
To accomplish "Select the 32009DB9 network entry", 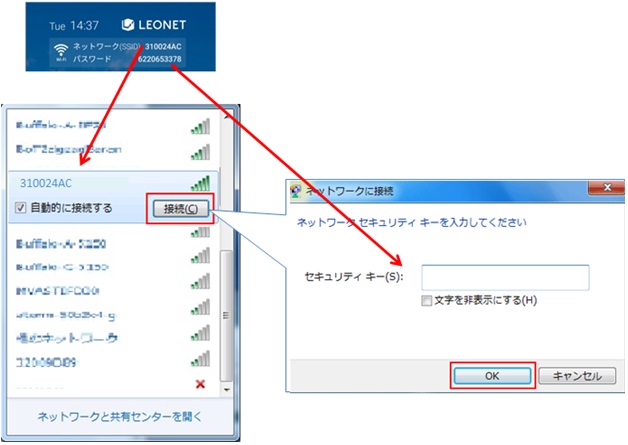I will pyautogui.click(x=50, y=359).
